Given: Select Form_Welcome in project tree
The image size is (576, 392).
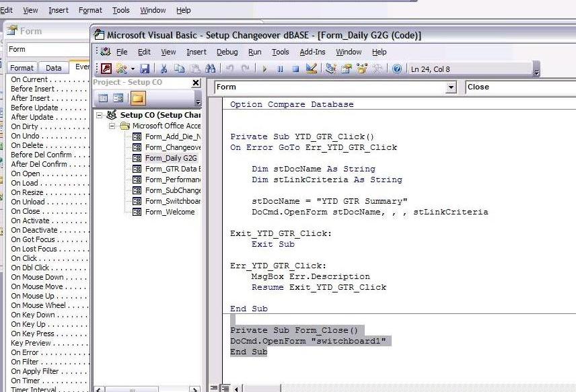Looking at the screenshot, I should (170, 212).
